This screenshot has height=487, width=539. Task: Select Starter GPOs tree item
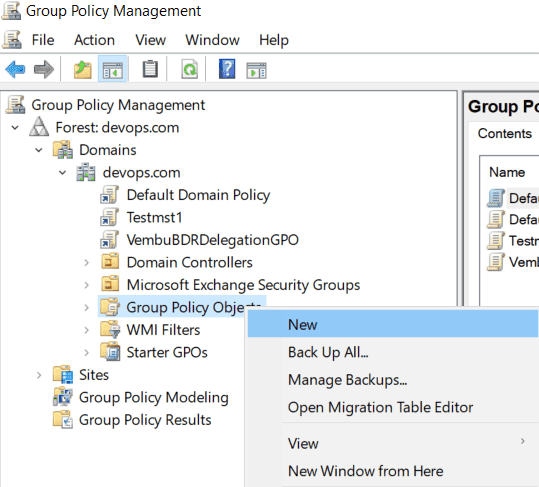click(167, 352)
